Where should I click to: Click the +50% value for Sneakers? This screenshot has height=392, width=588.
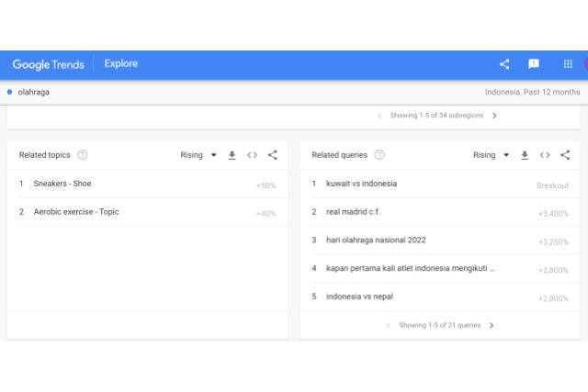tap(266, 185)
